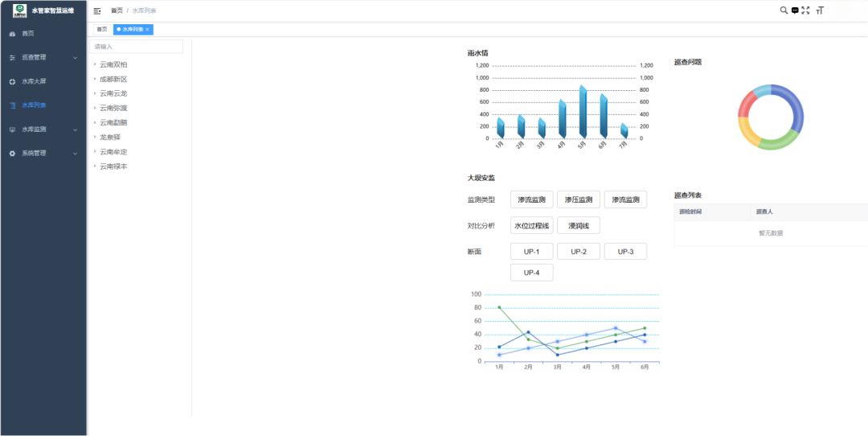Toggle fullscreen with the four-arrows icon
868x436 pixels.
point(805,10)
